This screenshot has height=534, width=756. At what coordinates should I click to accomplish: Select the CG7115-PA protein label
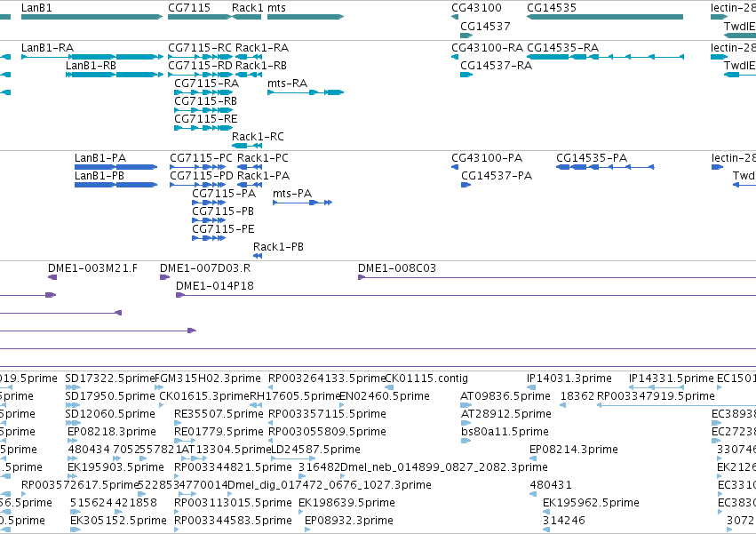(224, 194)
